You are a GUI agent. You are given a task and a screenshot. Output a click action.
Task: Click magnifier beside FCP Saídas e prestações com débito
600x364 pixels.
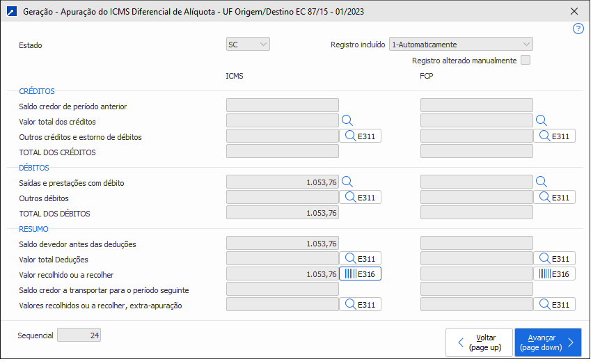(542, 182)
